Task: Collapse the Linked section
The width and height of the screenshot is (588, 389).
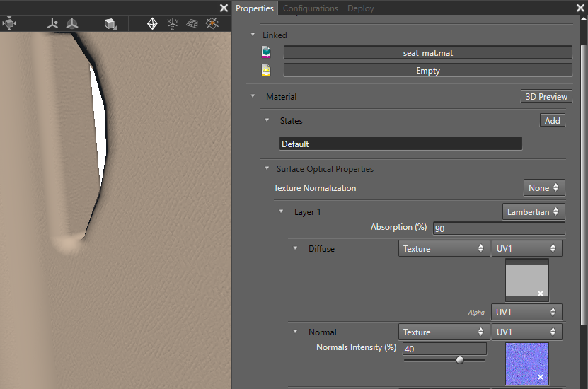Action: [253, 35]
